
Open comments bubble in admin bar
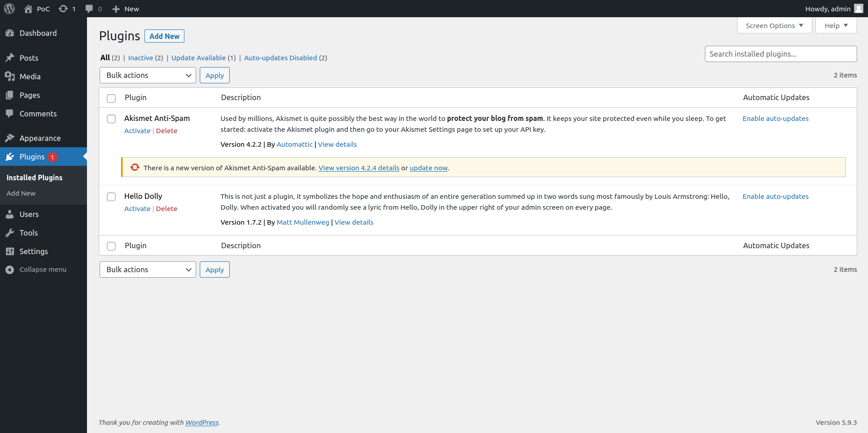[x=89, y=9]
